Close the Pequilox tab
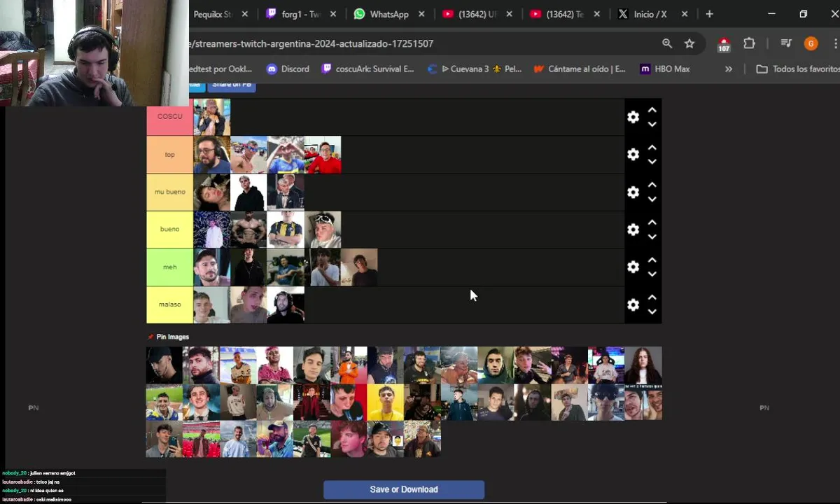The width and height of the screenshot is (840, 504). (245, 14)
